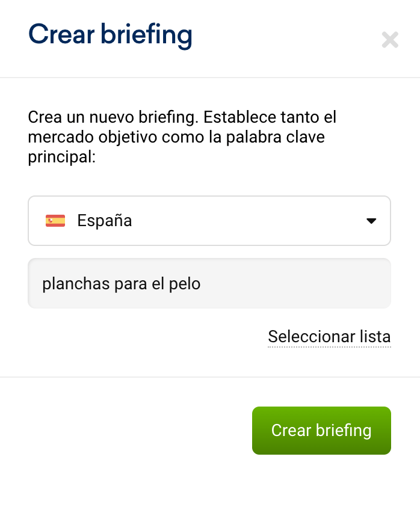Click the dropdown arrow beside España
This screenshot has width=420, height=513.
pyautogui.click(x=371, y=221)
